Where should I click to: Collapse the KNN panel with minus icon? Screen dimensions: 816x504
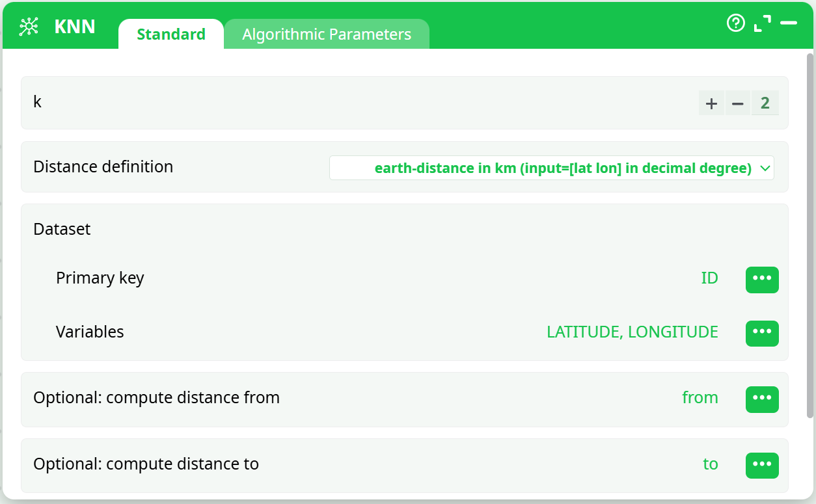pyautogui.click(x=789, y=23)
